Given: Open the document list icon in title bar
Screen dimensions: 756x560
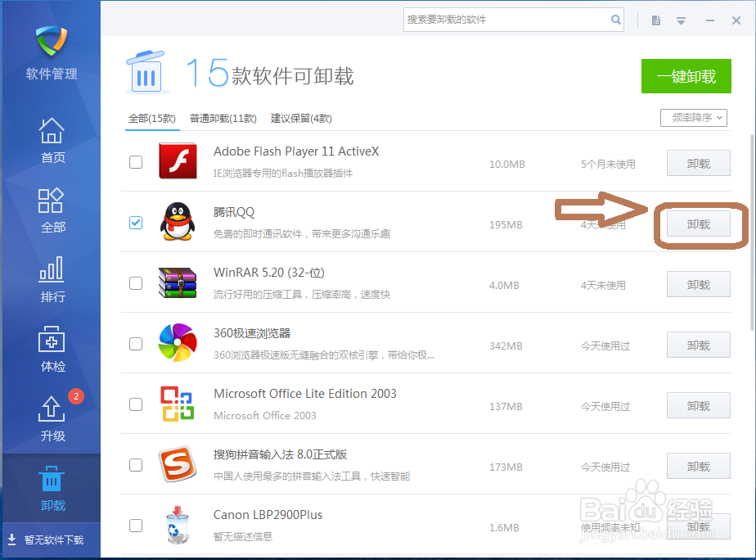Looking at the screenshot, I should point(655,20).
